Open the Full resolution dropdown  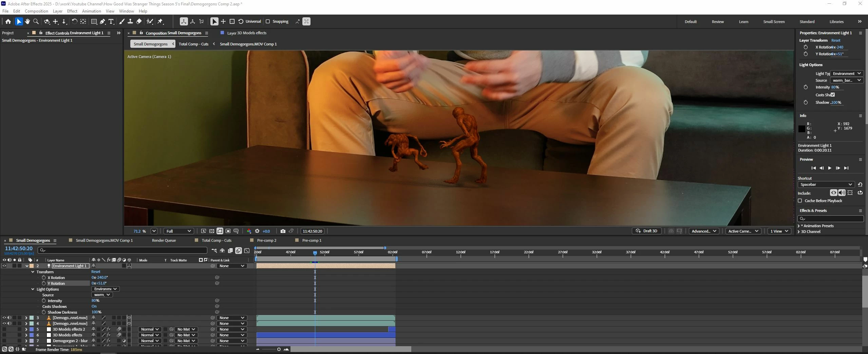(178, 231)
